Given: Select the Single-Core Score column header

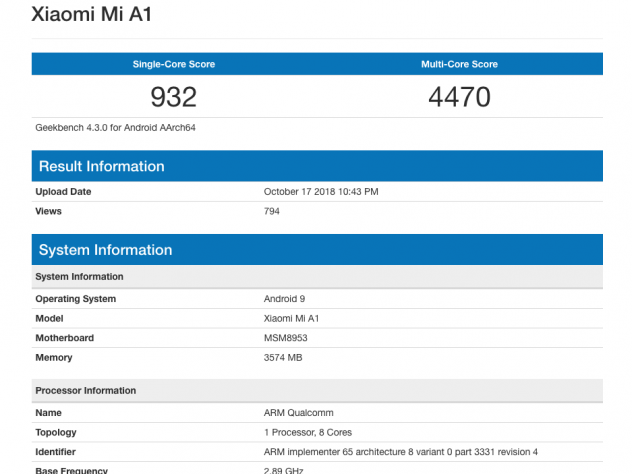Looking at the screenshot, I should click(174, 64).
